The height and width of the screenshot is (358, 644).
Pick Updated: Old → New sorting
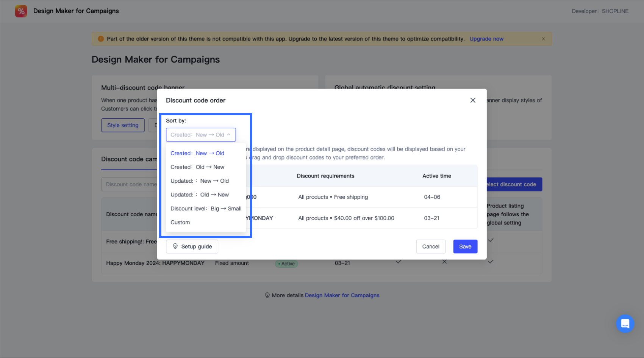tap(200, 195)
